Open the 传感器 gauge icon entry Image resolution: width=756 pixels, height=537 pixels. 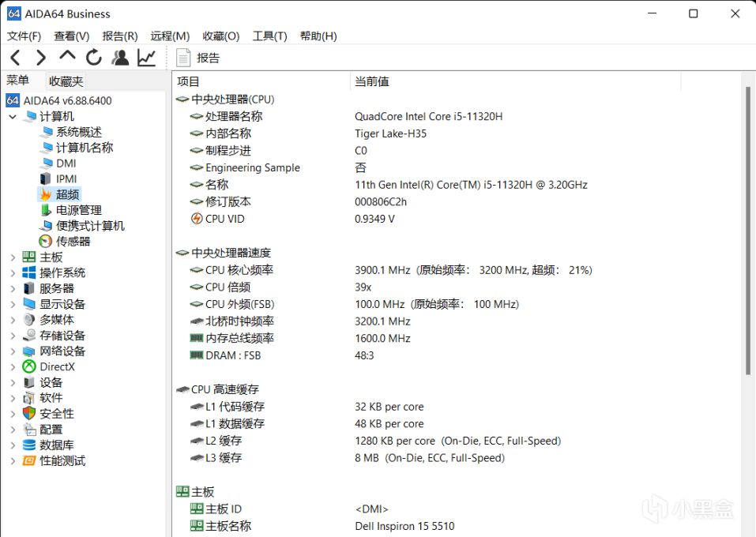(46, 242)
